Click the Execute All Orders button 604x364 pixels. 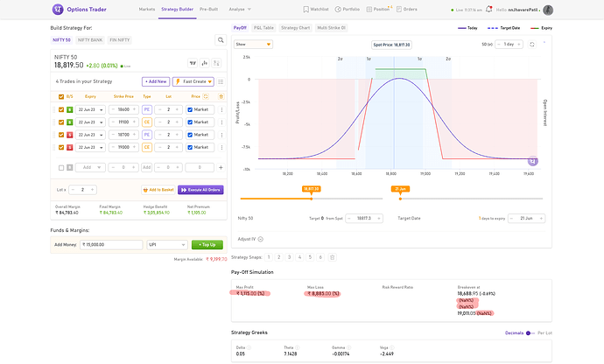[200, 189]
